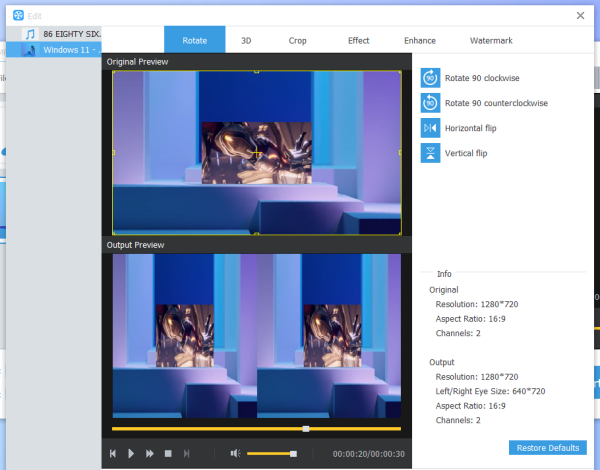Jump to the previous frame start button

pos(113,454)
